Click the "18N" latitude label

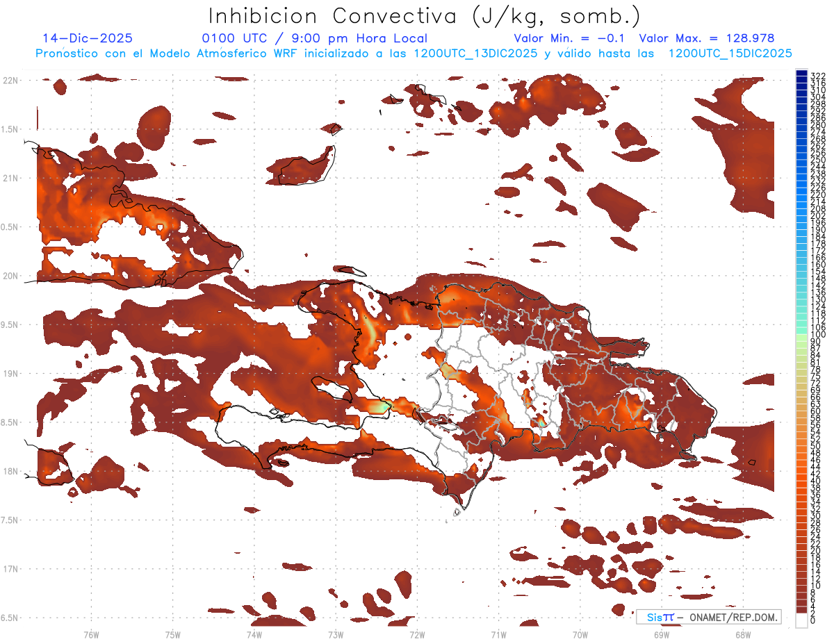pos(10,471)
